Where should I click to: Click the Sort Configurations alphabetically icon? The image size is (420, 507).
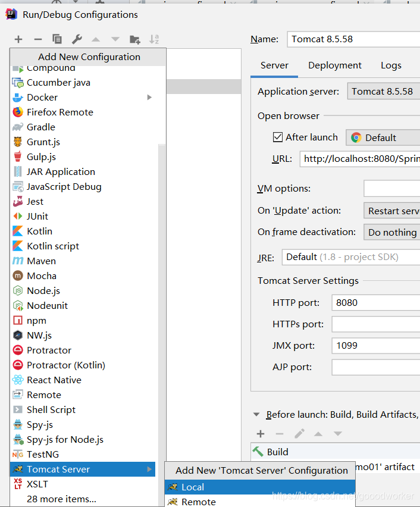[154, 39]
